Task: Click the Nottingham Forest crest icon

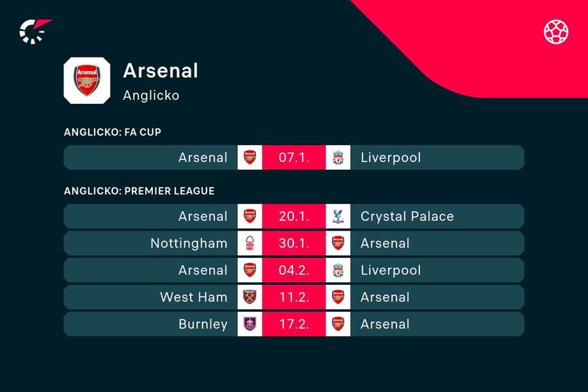Action: (x=250, y=244)
